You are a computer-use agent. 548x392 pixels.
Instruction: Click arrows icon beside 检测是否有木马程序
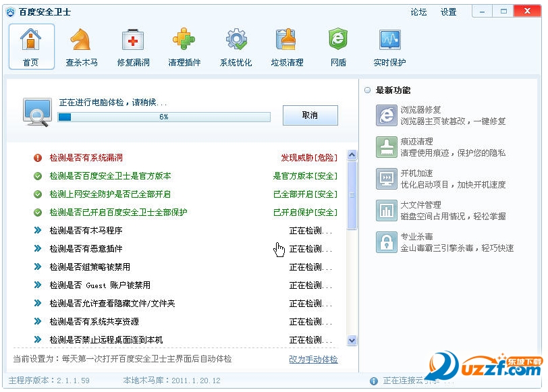[x=38, y=230]
